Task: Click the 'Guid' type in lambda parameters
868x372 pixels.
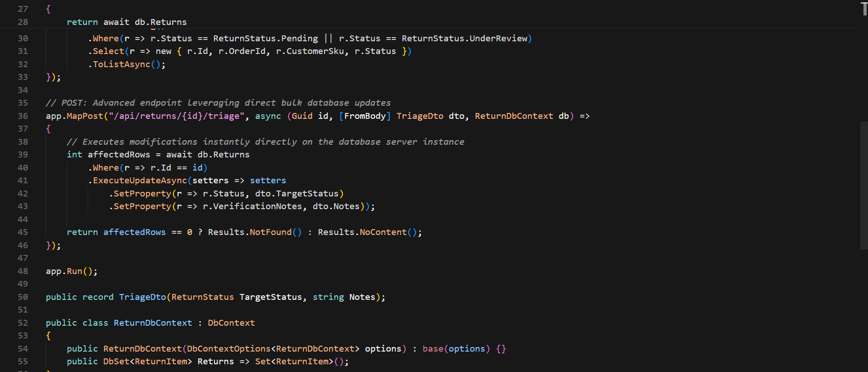Action: (302, 116)
